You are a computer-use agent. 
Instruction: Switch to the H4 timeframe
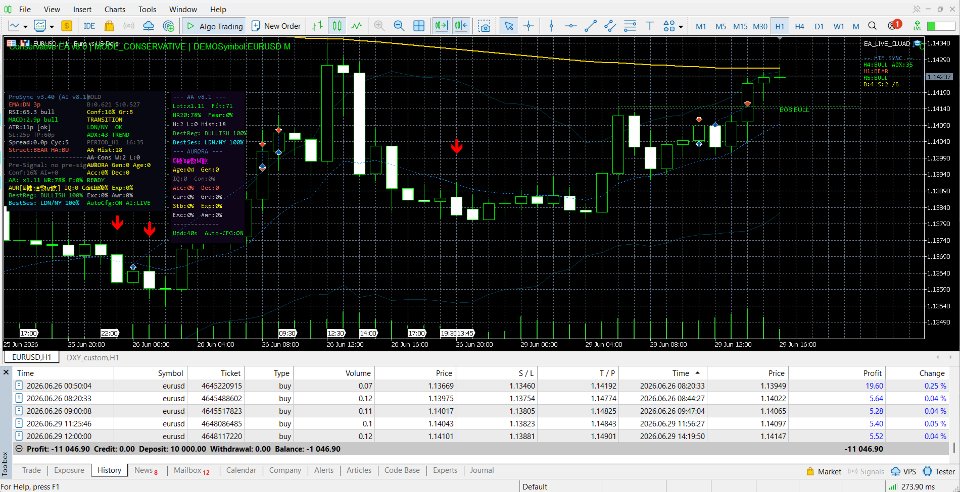pyautogui.click(x=799, y=26)
